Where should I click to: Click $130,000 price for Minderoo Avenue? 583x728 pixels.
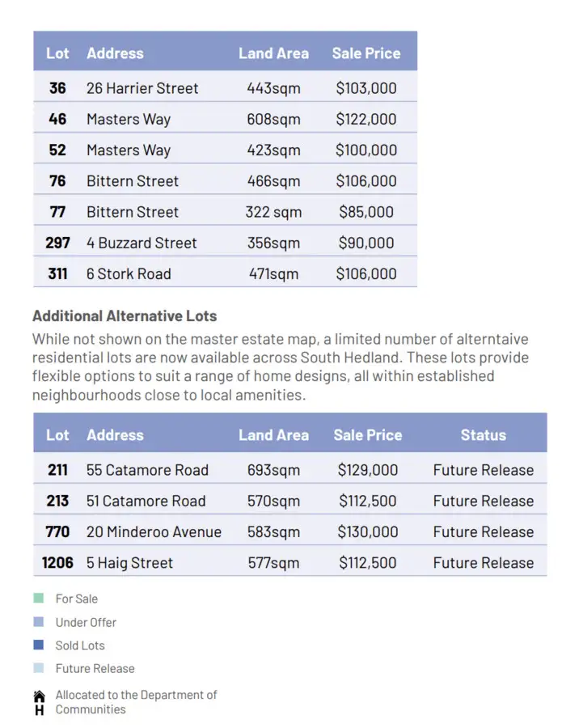[x=368, y=531]
